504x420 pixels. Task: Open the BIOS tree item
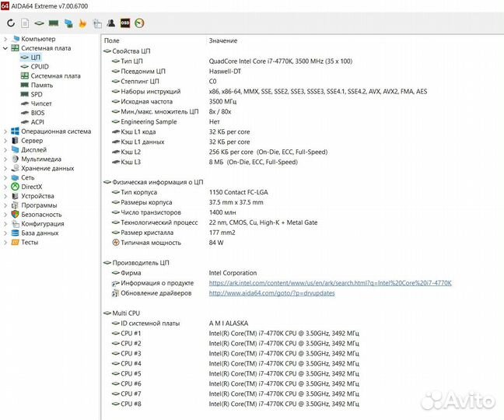(x=37, y=113)
